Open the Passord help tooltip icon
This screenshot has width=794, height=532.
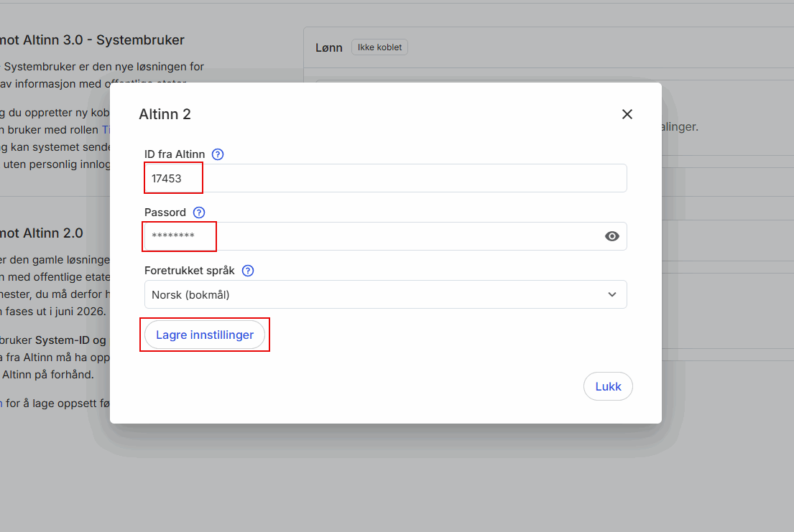[x=199, y=213]
